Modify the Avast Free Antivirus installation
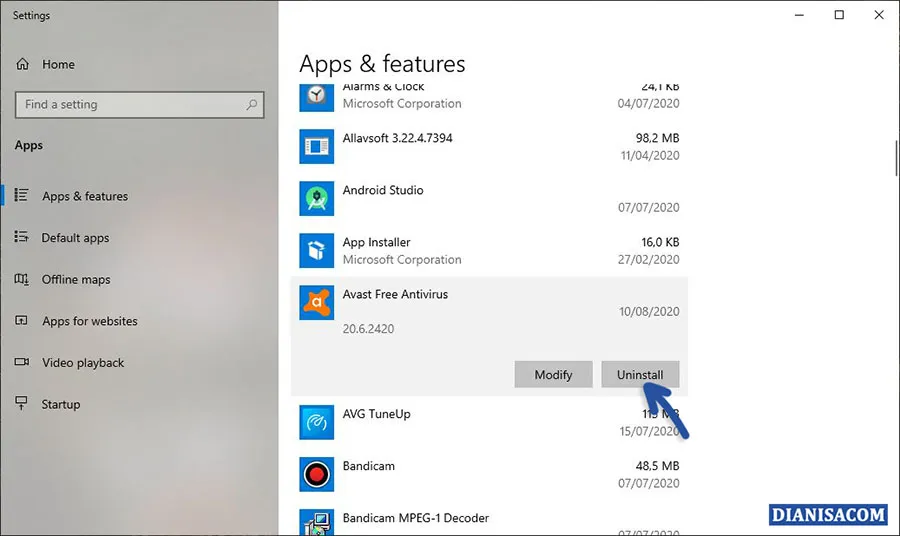This screenshot has height=536, width=900. point(553,374)
